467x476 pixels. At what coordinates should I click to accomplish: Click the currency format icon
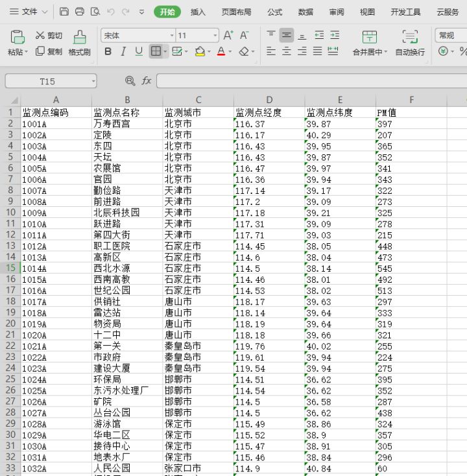point(443,51)
